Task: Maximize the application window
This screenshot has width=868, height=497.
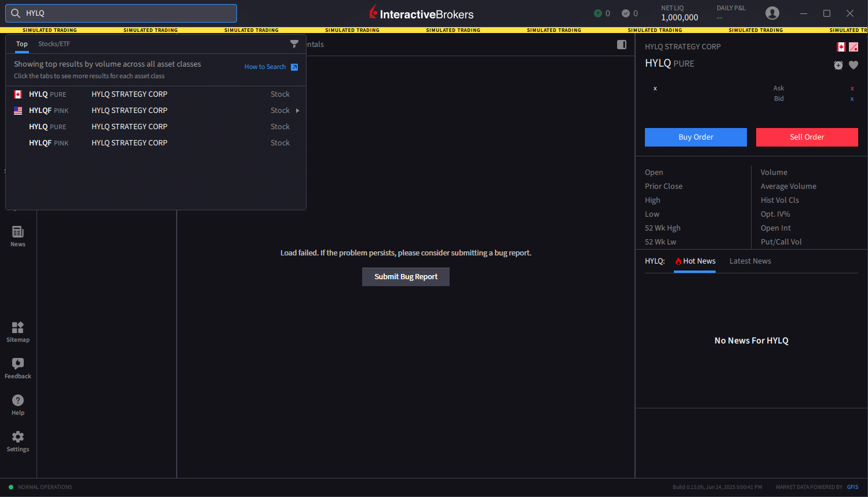Action: 827,13
